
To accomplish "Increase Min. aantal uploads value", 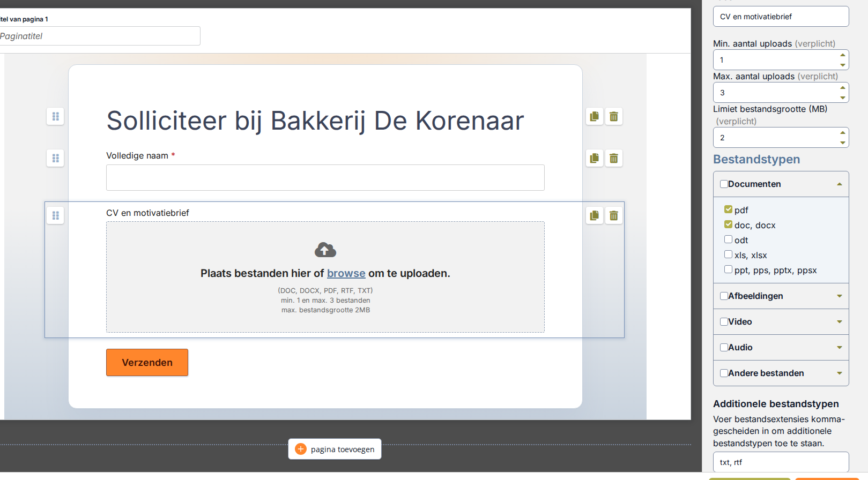I will [843, 55].
